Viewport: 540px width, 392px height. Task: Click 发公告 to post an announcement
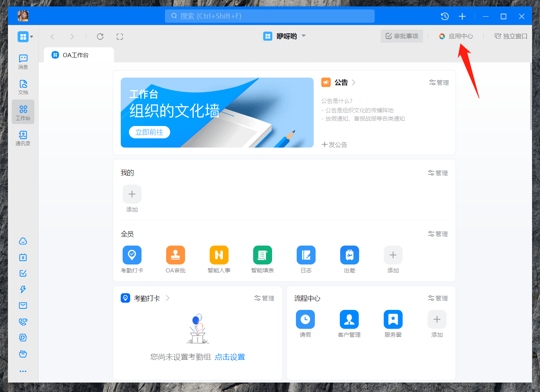tap(335, 145)
